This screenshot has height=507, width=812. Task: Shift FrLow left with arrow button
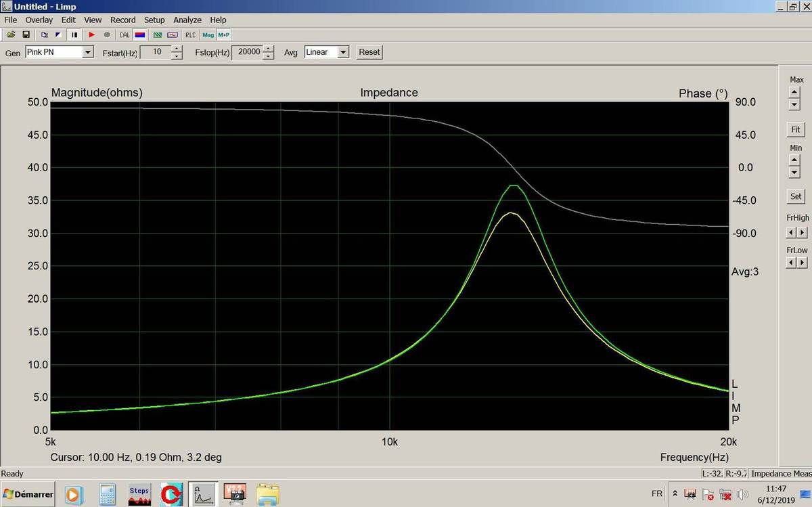(791, 263)
